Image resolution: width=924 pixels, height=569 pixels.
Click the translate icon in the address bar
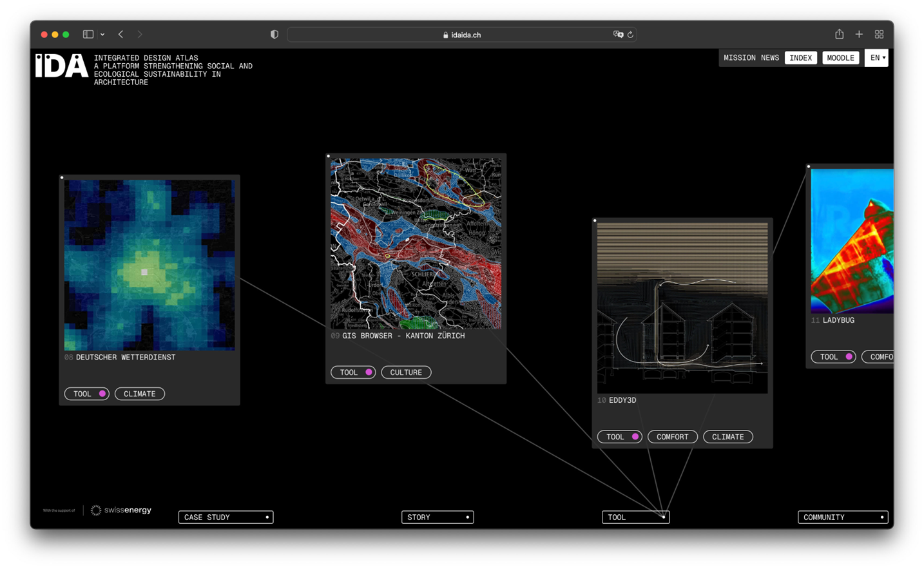pyautogui.click(x=618, y=35)
